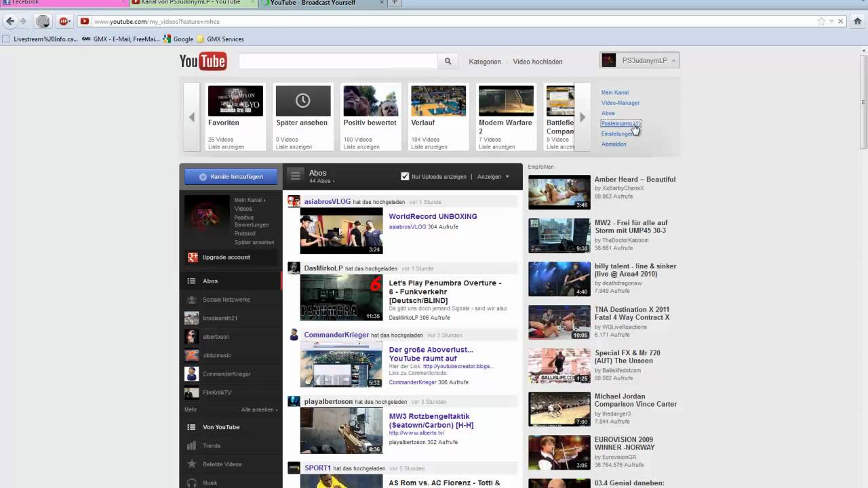868x488 pixels.
Task: Click the 'MW3 Rotzbengeltaktik' video title
Action: (431, 420)
